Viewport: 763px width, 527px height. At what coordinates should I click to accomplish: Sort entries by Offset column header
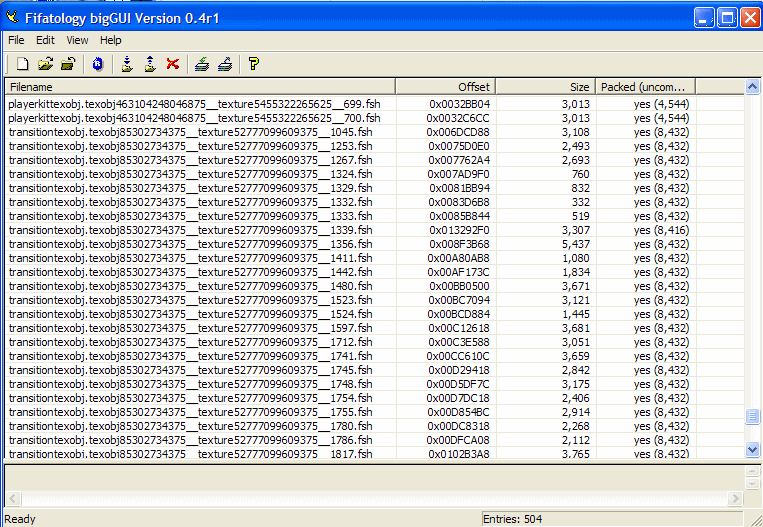click(x=445, y=87)
